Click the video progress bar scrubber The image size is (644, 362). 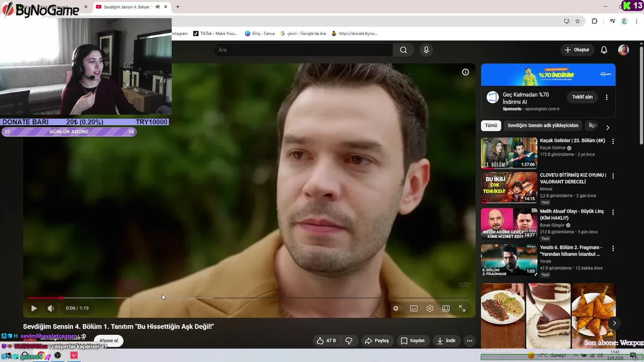click(x=61, y=298)
